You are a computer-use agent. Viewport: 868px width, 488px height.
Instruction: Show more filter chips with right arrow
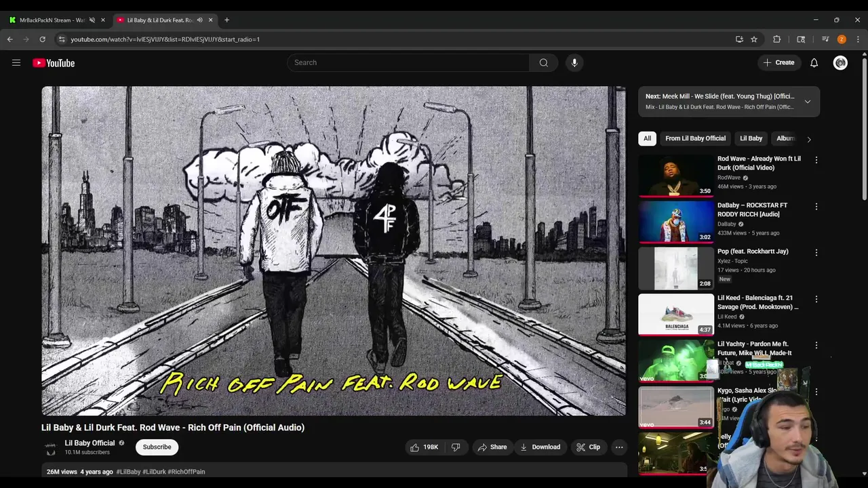point(808,139)
